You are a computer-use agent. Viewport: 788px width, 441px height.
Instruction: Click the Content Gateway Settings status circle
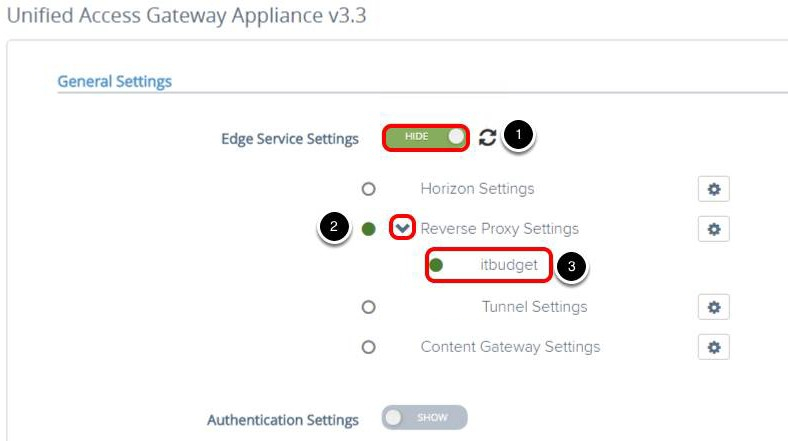368,347
